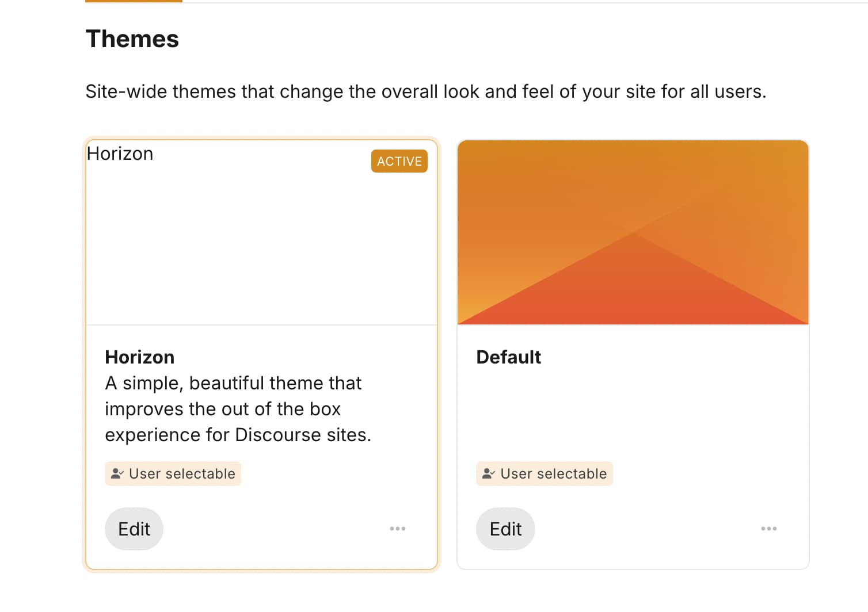Screen dimensions: 868x612
Task: Edit the Default theme
Action: pos(505,529)
